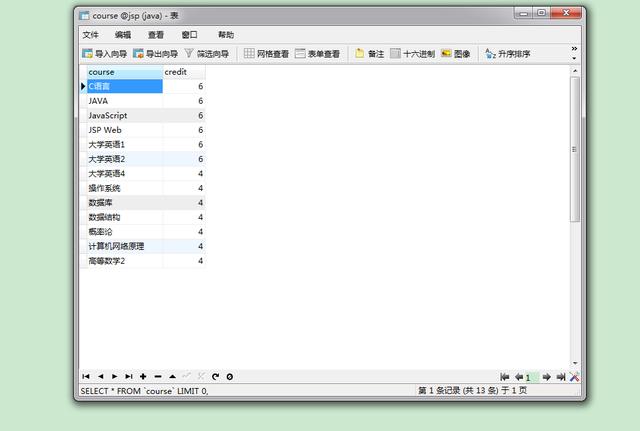The width and height of the screenshot is (640, 431).
Task: Go to the first page icon
Action: [504, 377]
